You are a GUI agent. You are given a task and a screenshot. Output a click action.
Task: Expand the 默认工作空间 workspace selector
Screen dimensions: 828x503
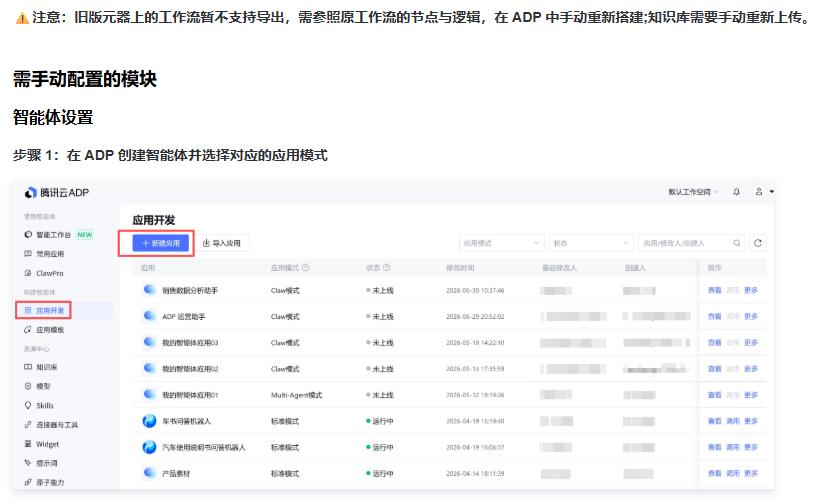693,192
